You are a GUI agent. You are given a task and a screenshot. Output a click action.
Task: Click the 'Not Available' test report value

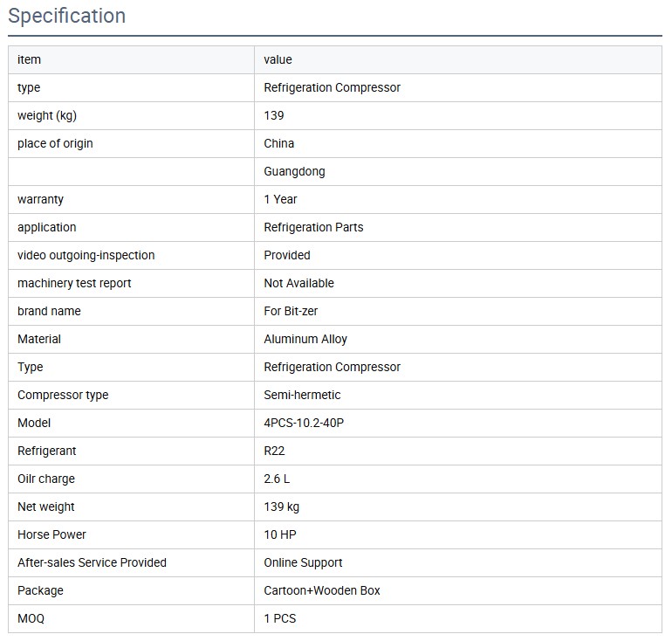(x=298, y=283)
